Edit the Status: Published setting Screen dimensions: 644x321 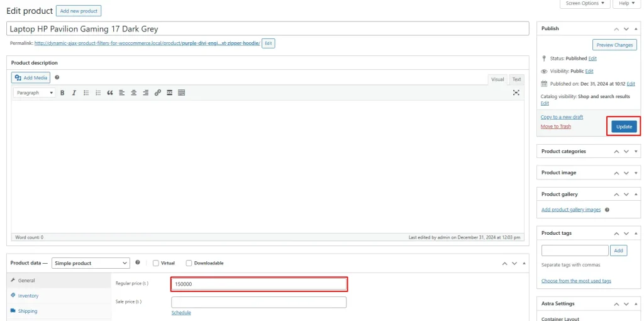[592, 59]
